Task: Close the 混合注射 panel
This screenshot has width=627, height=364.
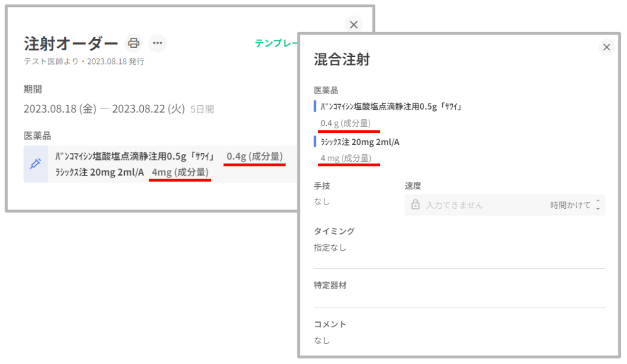Action: point(607,47)
